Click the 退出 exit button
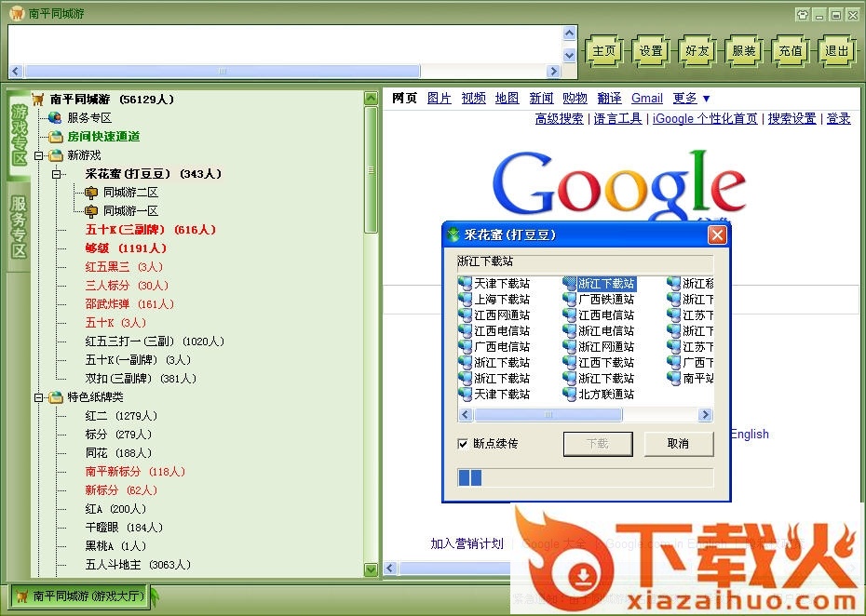The width and height of the screenshot is (866, 616). click(x=836, y=51)
